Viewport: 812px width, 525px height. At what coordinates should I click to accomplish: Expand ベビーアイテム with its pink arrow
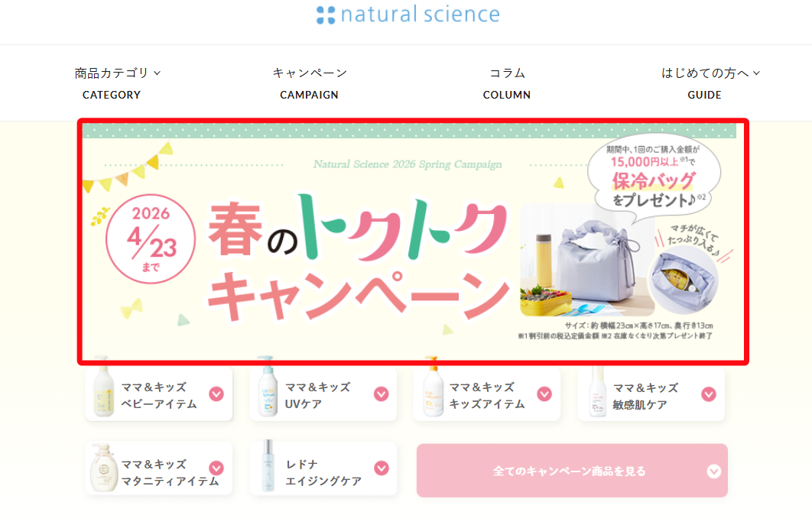[216, 394]
